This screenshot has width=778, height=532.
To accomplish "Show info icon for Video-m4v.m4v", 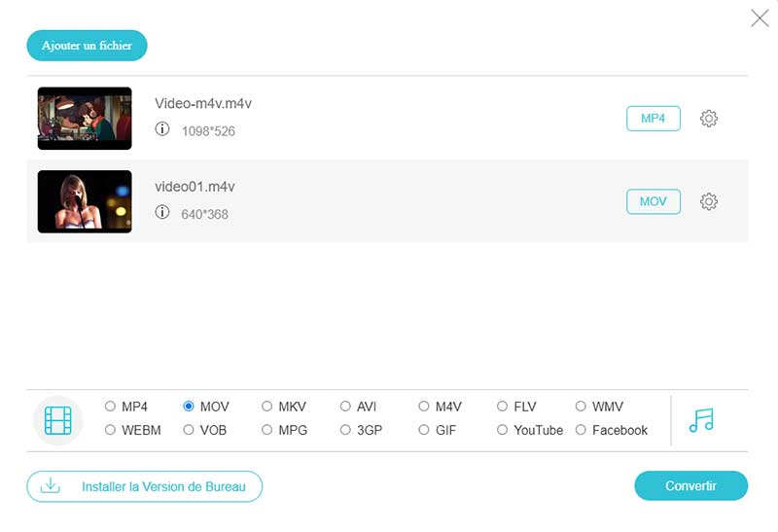I will (x=162, y=129).
